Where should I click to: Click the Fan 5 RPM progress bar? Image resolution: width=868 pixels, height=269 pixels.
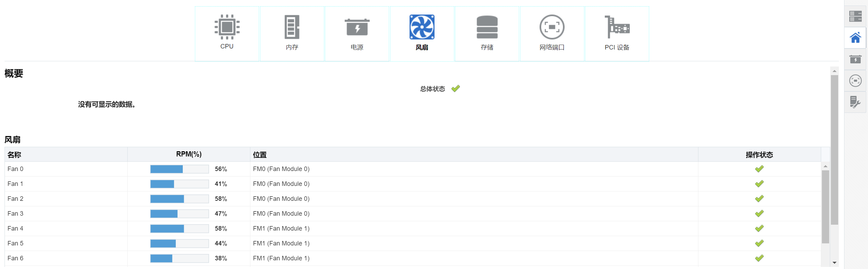tap(180, 243)
